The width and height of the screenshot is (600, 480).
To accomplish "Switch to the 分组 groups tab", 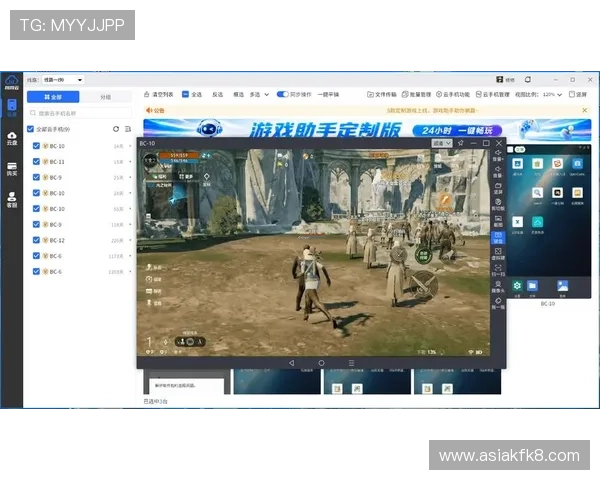I will pos(106,97).
